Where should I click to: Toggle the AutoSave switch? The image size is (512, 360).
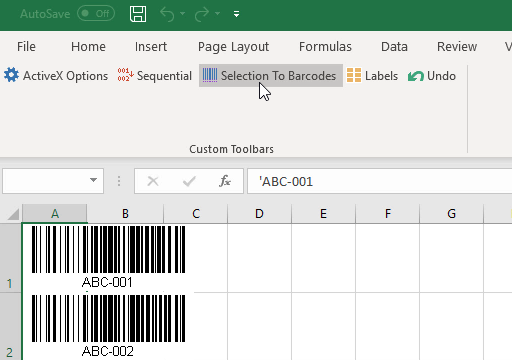(96, 14)
